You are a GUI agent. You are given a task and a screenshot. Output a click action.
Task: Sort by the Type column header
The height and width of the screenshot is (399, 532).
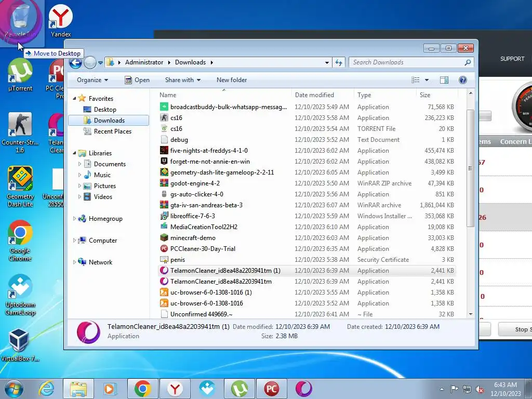(x=385, y=95)
